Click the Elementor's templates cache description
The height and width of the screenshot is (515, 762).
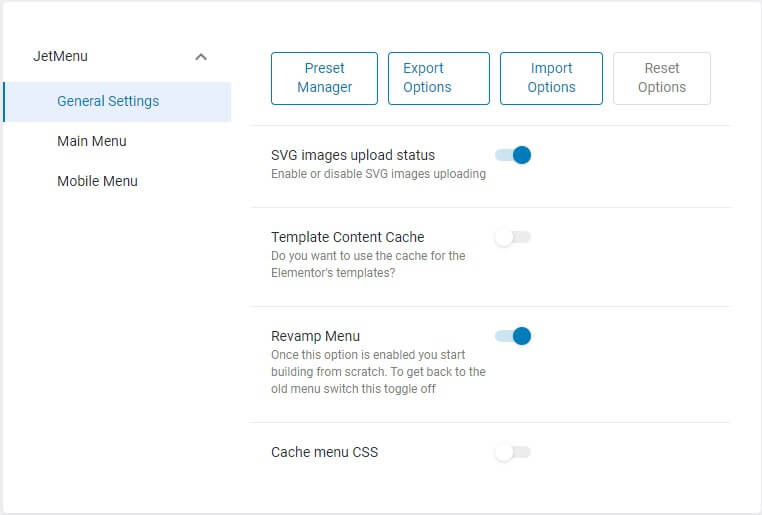[368, 264]
